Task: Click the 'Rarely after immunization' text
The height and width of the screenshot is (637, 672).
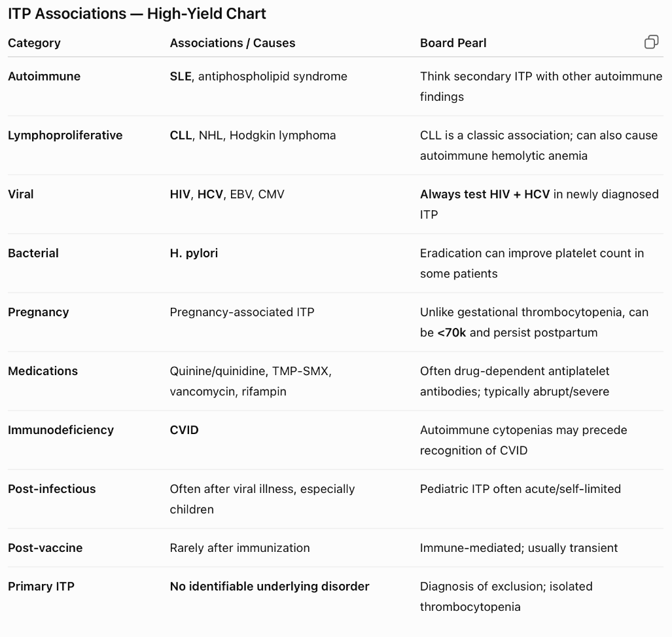Action: 239,548
